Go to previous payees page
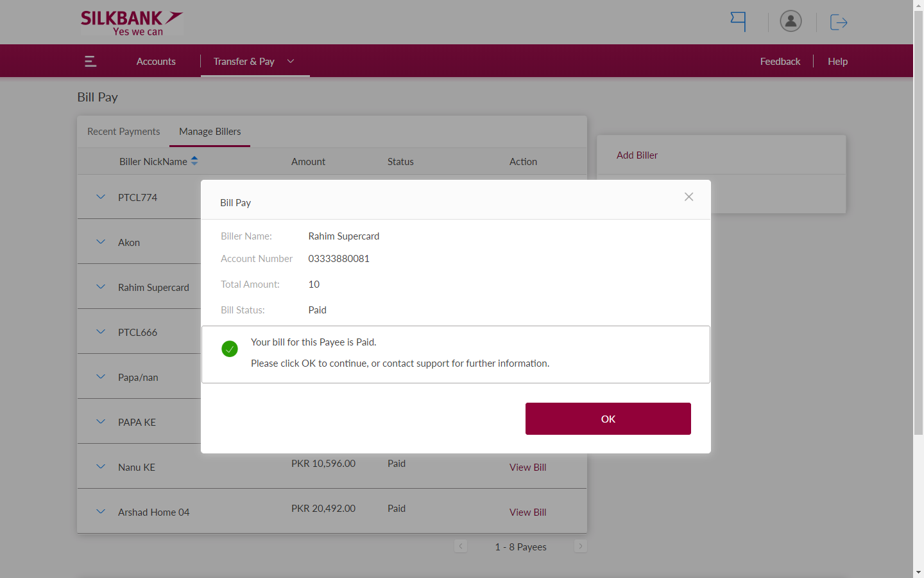 (461, 546)
